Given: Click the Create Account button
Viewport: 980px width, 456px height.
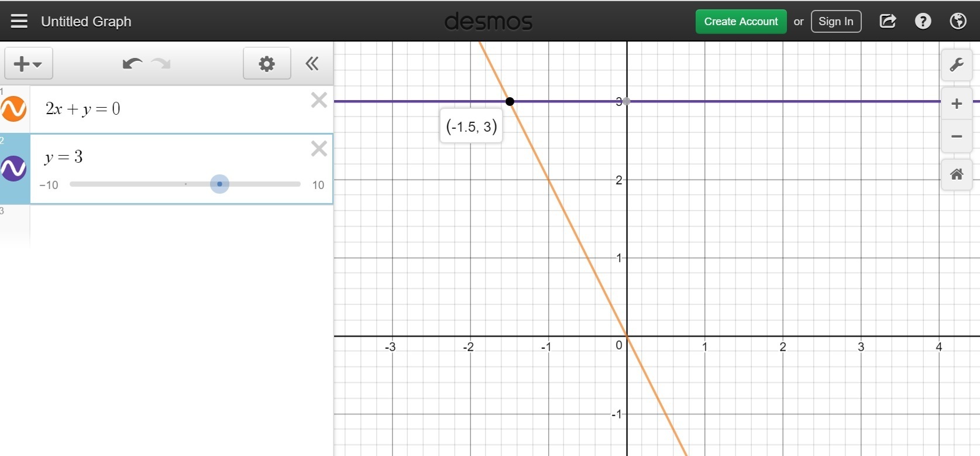Looking at the screenshot, I should [741, 22].
